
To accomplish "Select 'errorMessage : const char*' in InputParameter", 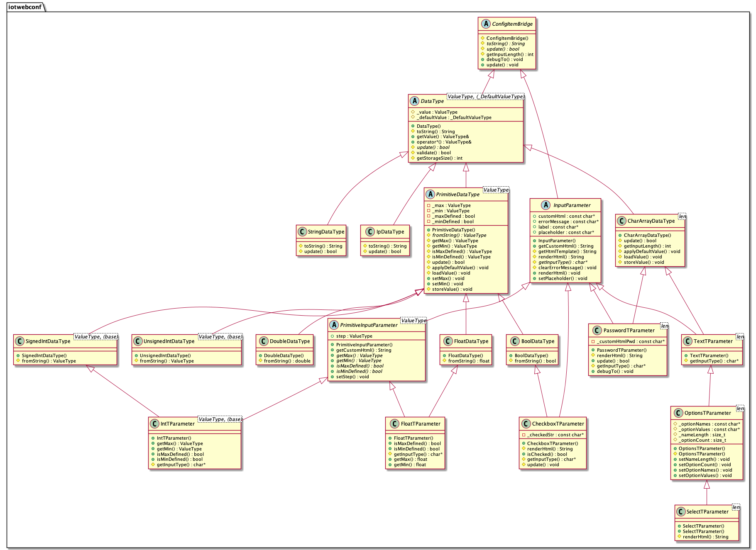I will (568, 221).
